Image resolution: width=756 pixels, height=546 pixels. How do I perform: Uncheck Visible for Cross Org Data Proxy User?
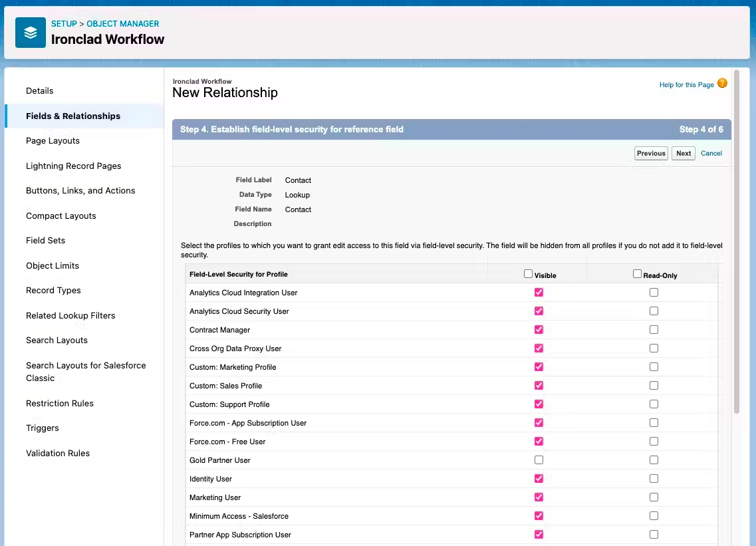pos(539,348)
